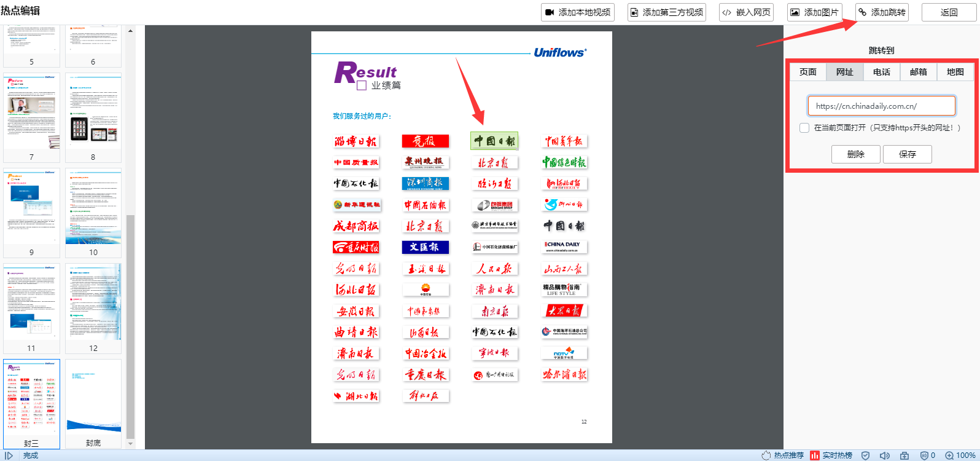This screenshot has width=980, height=461.
Task: Click the 100% zoom magnifier icon
Action: point(949,455)
